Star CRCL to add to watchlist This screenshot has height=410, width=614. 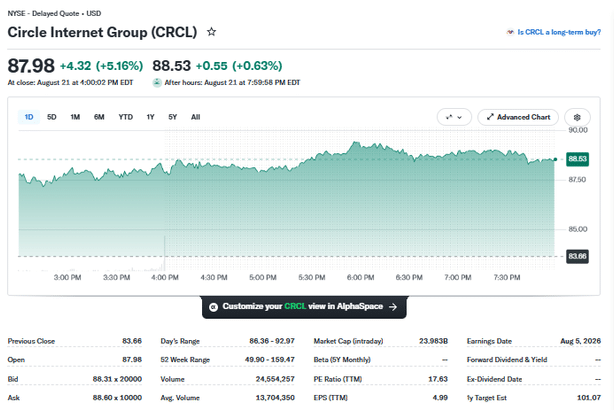coord(211,32)
